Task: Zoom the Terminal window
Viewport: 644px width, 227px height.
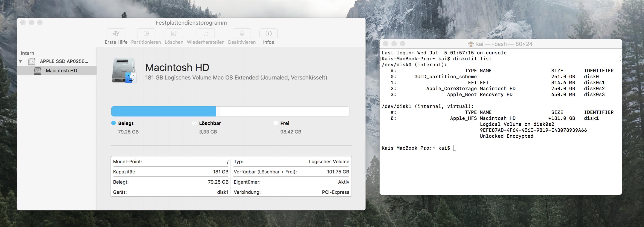Action: pos(402,44)
